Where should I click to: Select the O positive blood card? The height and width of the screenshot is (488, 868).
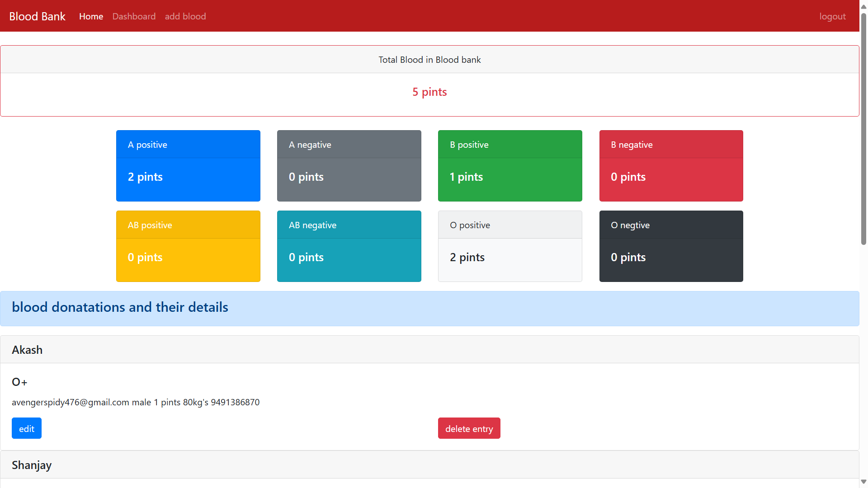(510, 246)
